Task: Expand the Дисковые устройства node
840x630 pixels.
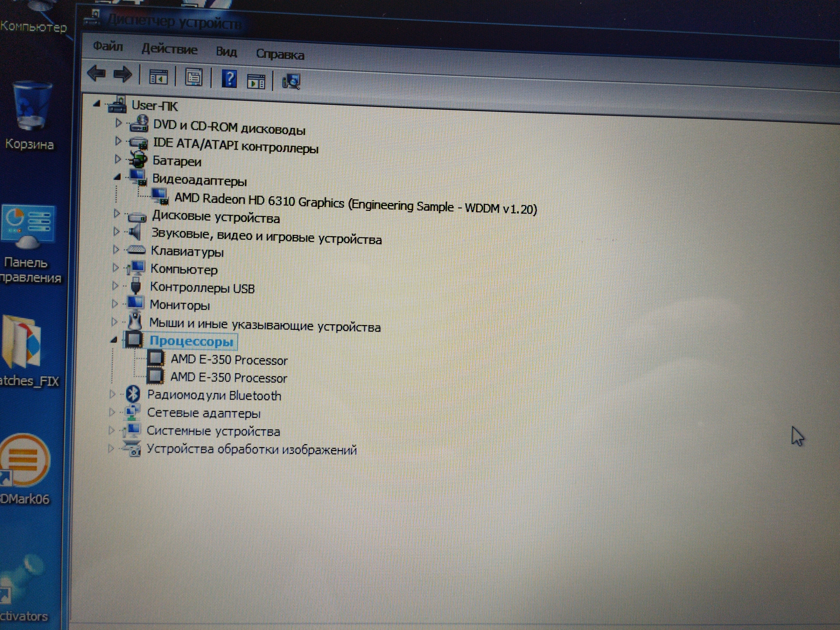Action: click(x=116, y=214)
